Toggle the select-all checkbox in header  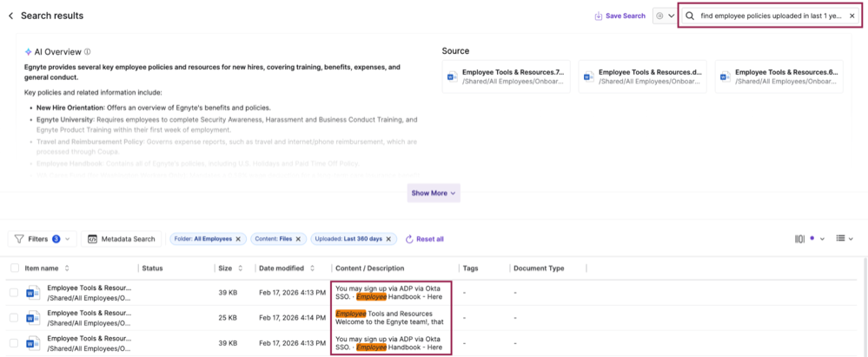[14, 268]
